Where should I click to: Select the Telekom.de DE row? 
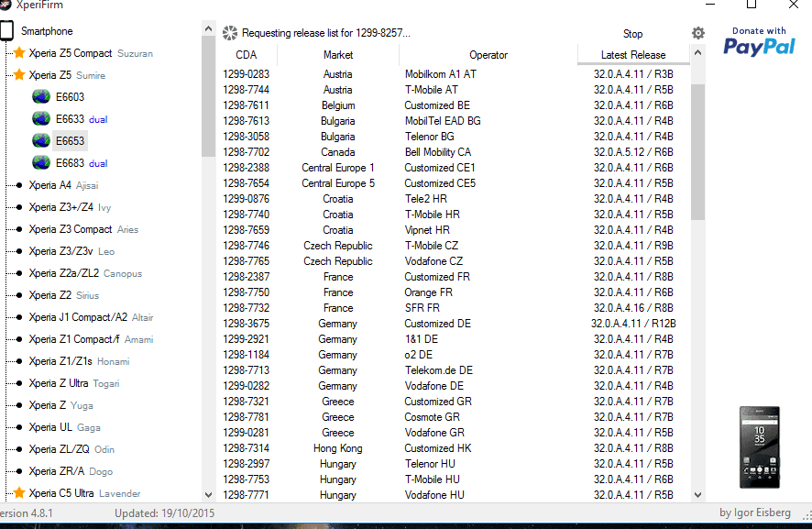[x=453, y=370]
